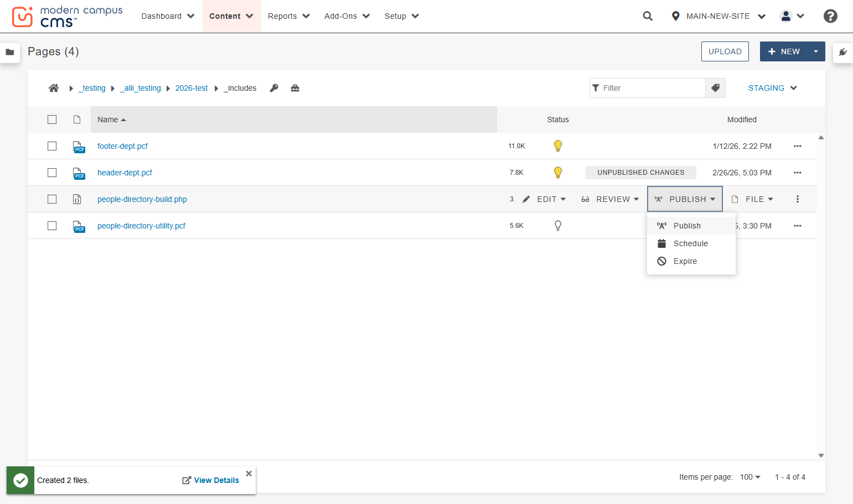
Task: Open the help question mark icon
Action: [830, 16]
